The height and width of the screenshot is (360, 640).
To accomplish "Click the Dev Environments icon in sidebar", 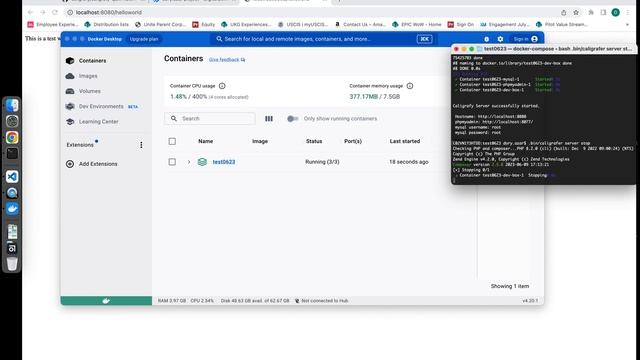I will (x=70, y=106).
